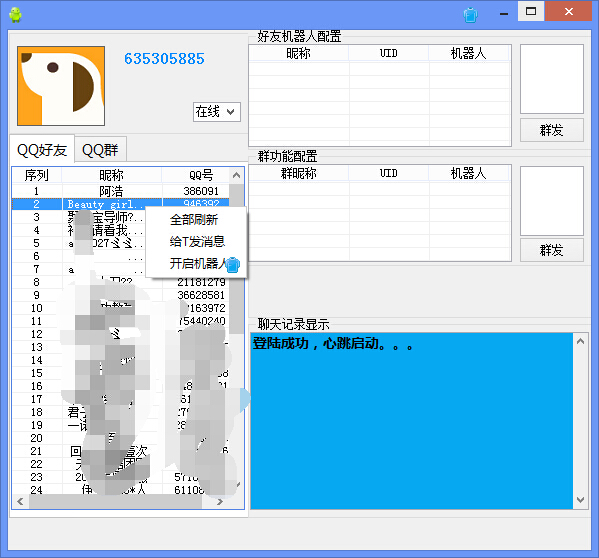Click QQ number 36628581 cell

[x=201, y=295]
